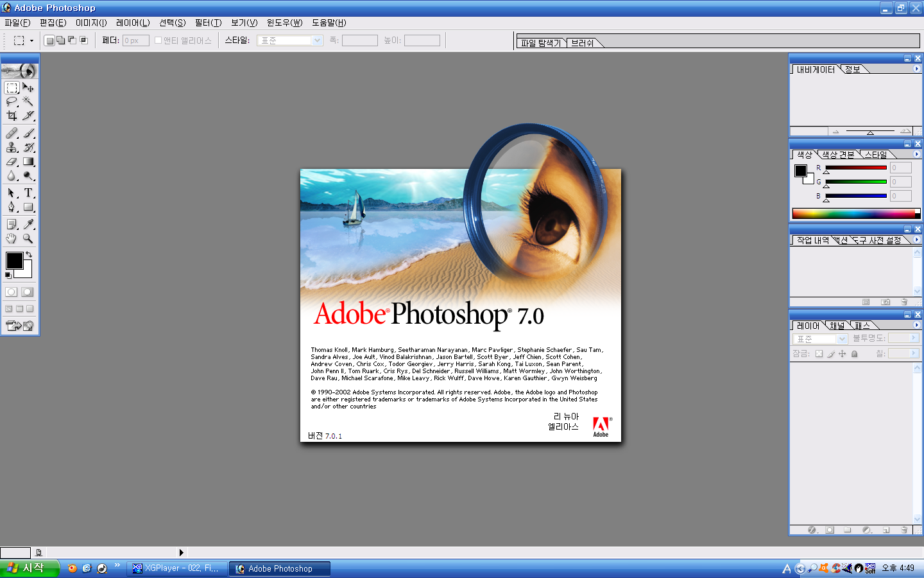The height and width of the screenshot is (578, 924).
Task: Open XGPlayer from the taskbar
Action: (x=177, y=568)
